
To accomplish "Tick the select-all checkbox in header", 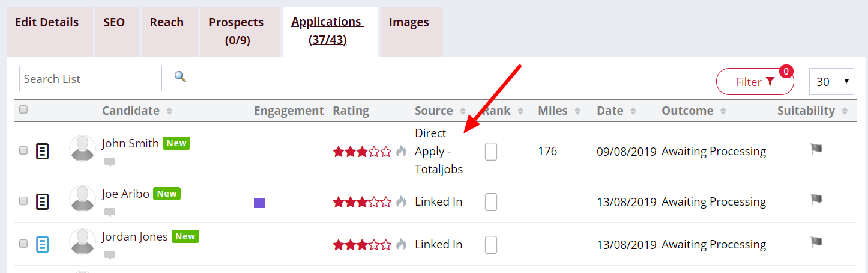I will (x=23, y=109).
